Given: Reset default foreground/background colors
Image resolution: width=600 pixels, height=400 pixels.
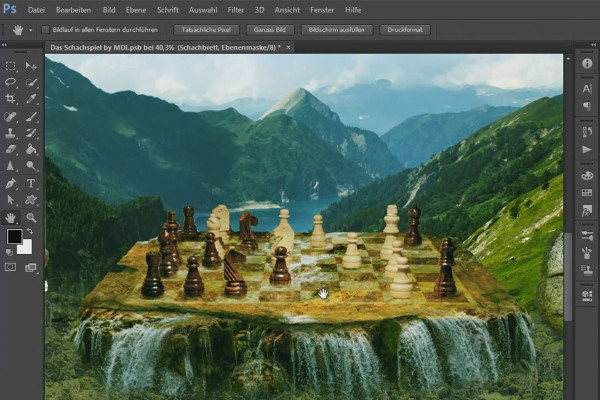Looking at the screenshot, I should 9,252.
